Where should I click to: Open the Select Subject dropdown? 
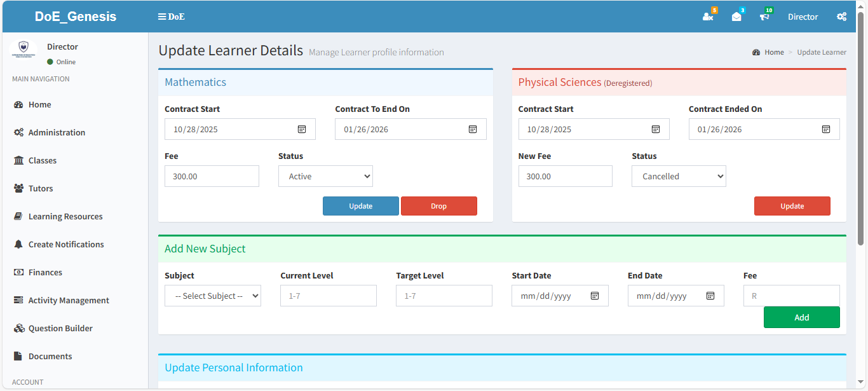[x=212, y=296]
